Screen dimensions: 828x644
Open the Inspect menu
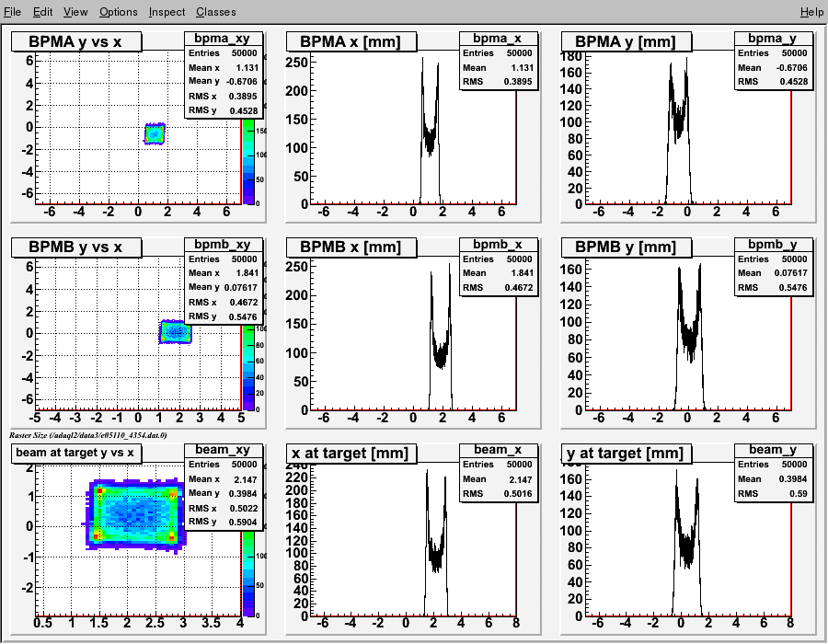point(167,12)
